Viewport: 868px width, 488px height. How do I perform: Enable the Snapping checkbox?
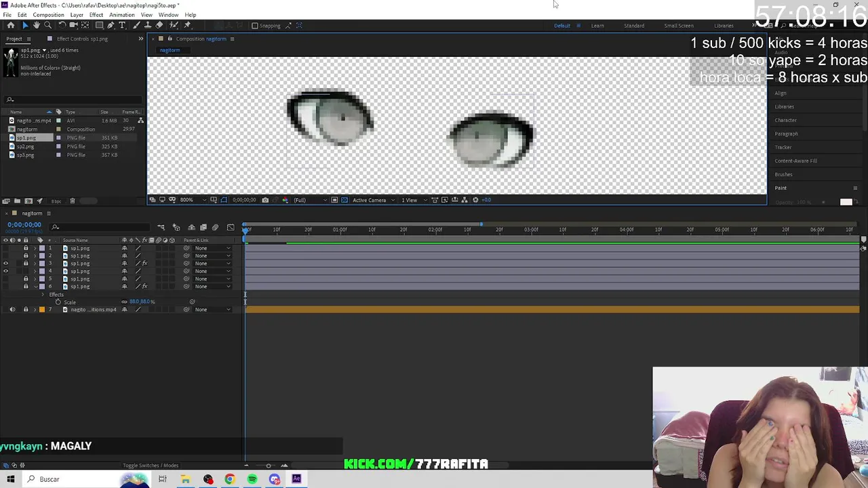click(x=255, y=26)
